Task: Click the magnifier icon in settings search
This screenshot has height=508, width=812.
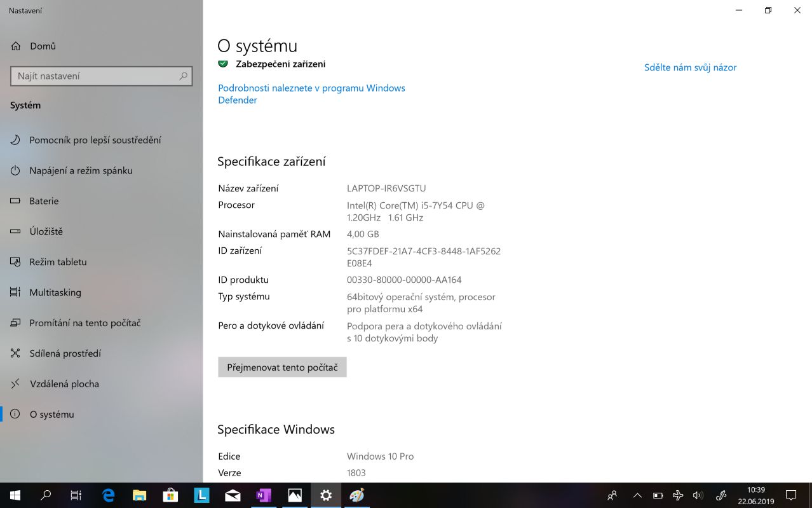Action: [183, 76]
